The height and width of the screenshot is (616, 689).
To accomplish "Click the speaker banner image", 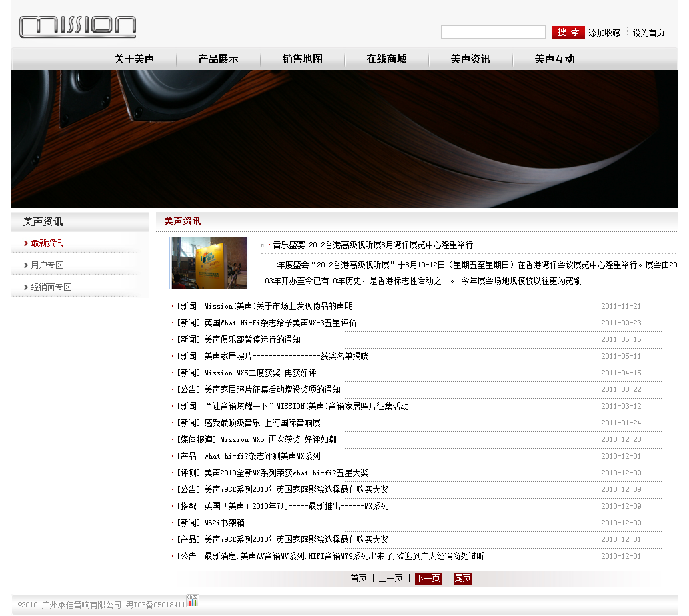I will (344, 139).
